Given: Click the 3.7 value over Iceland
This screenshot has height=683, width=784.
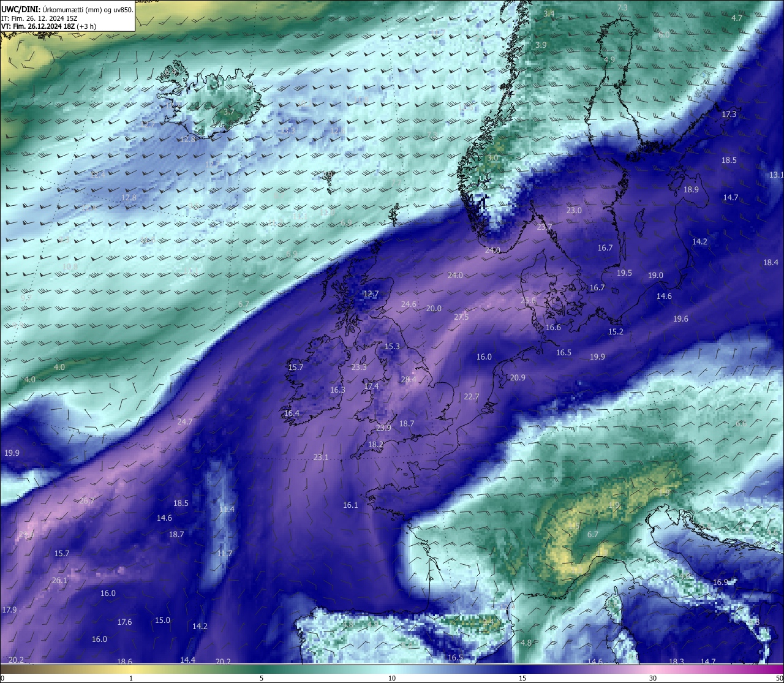Looking at the screenshot, I should tap(228, 113).
